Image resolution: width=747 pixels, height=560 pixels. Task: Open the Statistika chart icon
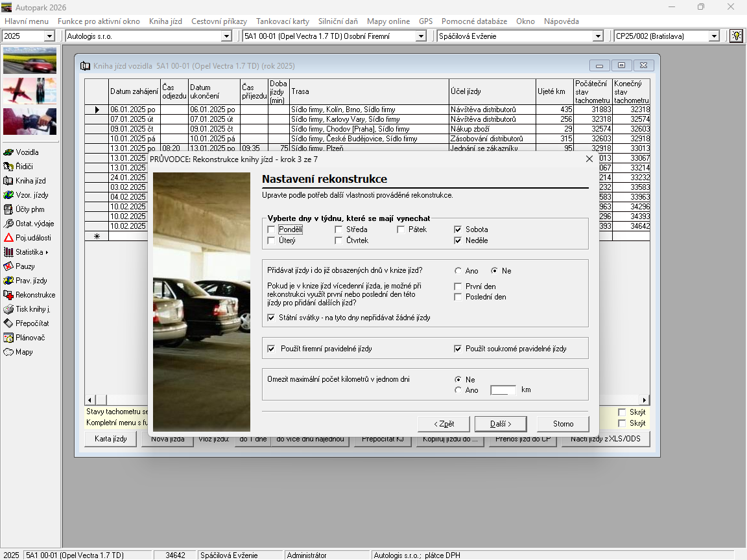pos(9,252)
